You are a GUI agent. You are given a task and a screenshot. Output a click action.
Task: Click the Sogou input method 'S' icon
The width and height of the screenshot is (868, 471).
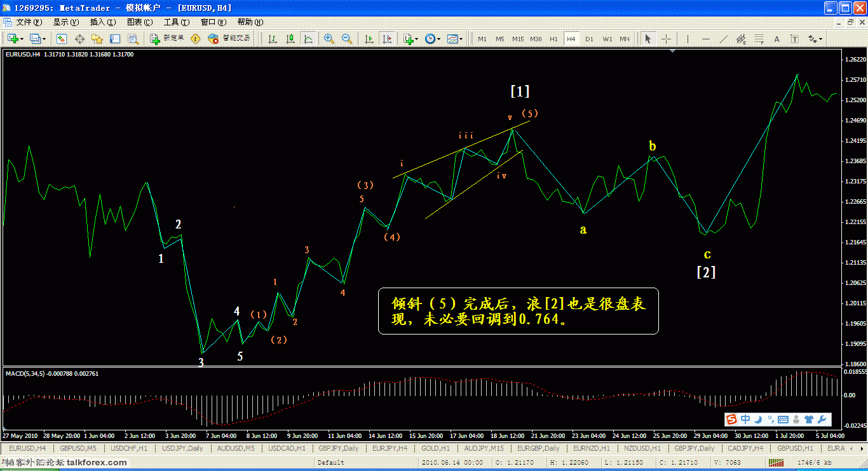[x=732, y=419]
